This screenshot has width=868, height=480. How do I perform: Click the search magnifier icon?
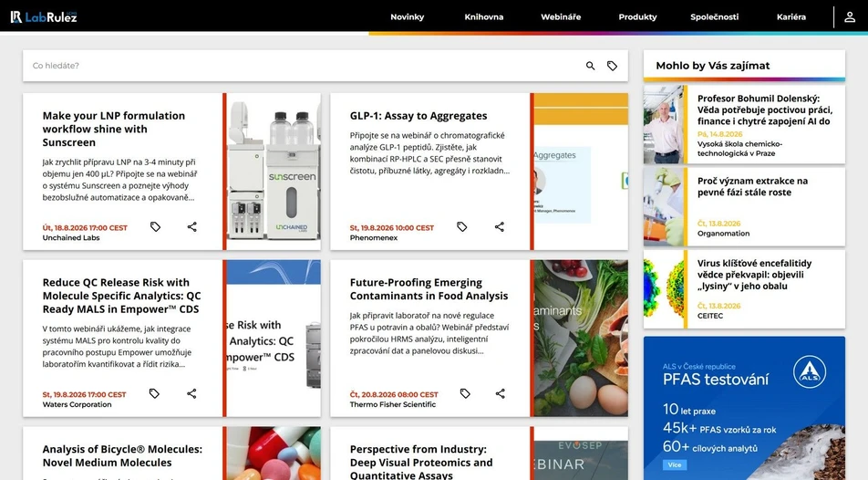pos(591,66)
